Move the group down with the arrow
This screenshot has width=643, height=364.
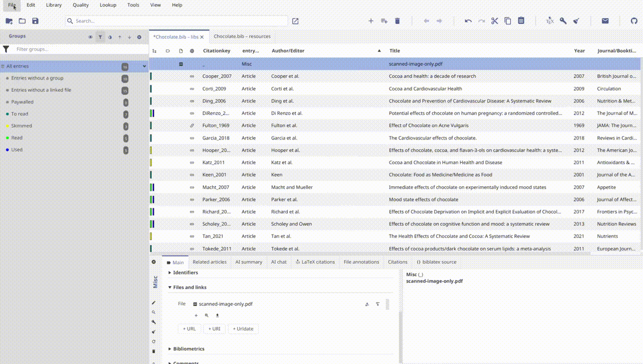pos(129,37)
